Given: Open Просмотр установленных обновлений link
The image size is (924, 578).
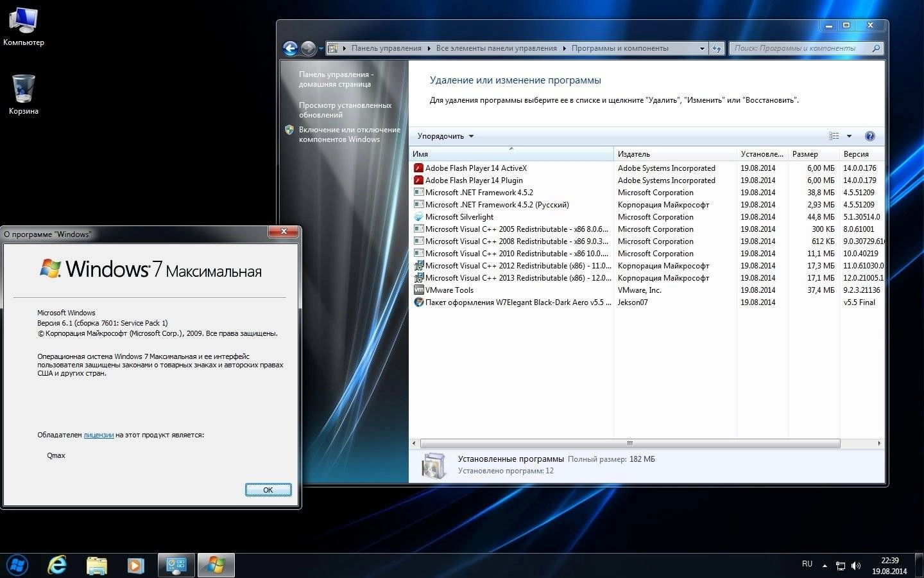Looking at the screenshot, I should tap(345, 110).
